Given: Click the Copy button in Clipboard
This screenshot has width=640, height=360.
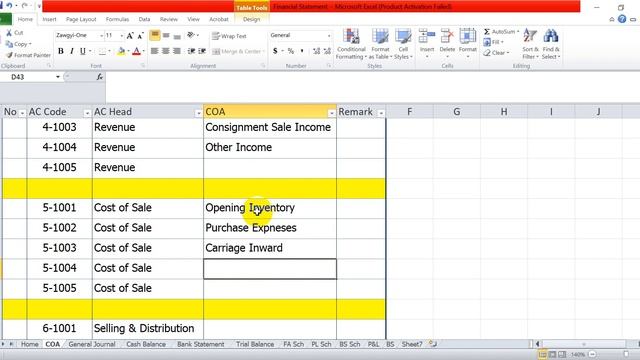Looking at the screenshot, I should [18, 44].
